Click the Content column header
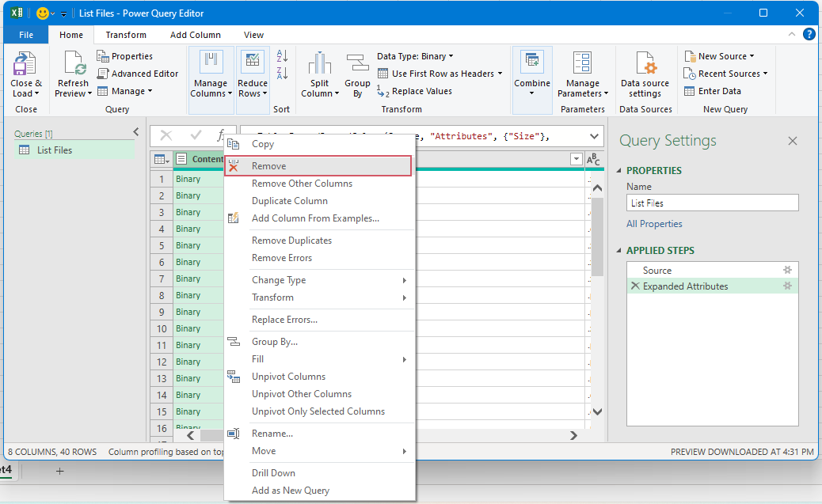 200,159
